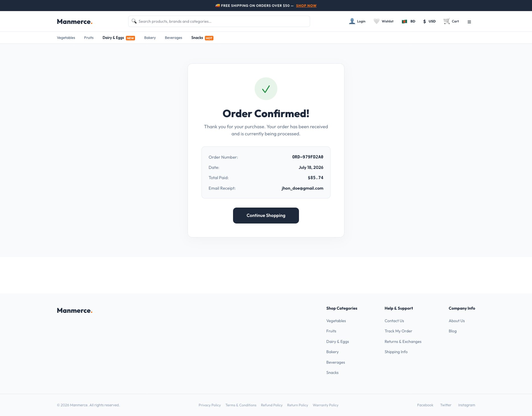
Task: Click the Order Confirmed! heading
Action: (266, 113)
